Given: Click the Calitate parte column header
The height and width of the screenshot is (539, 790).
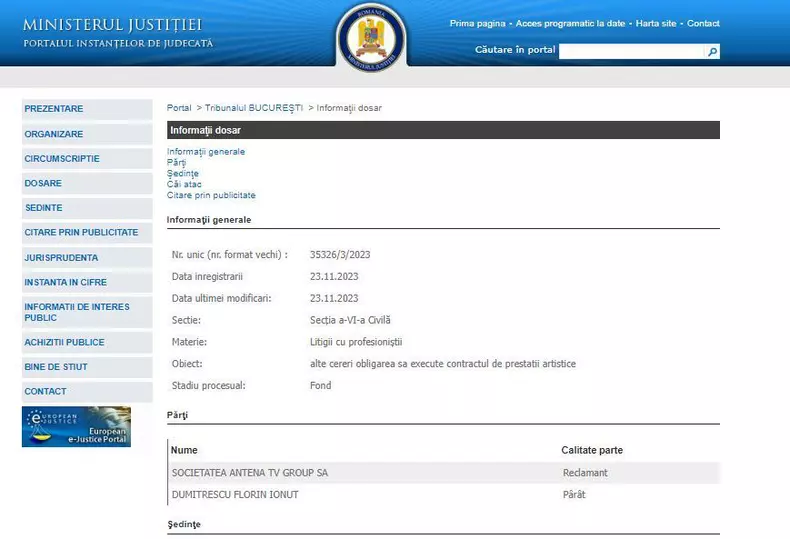Looking at the screenshot, I should tap(592, 450).
